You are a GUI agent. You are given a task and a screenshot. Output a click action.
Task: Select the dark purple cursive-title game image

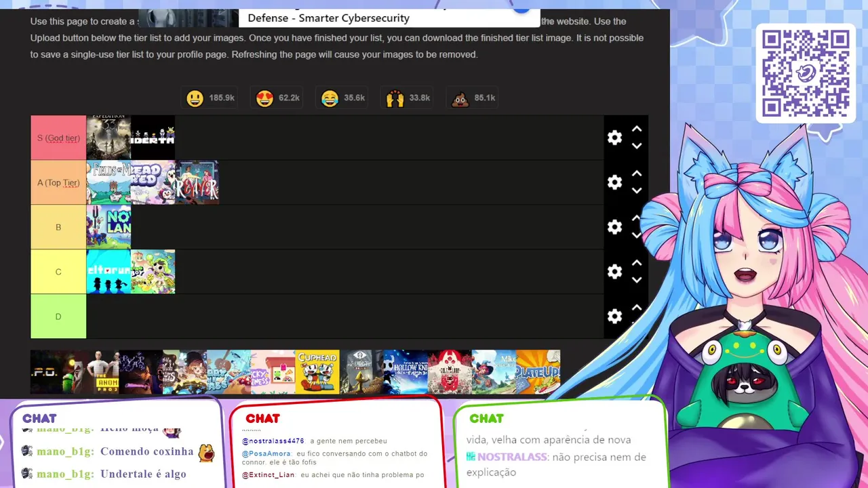pyautogui.click(x=140, y=372)
